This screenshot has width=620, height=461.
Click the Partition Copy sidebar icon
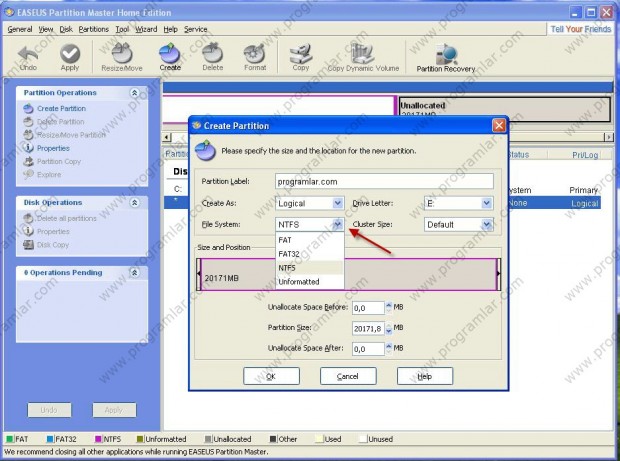tap(28, 161)
